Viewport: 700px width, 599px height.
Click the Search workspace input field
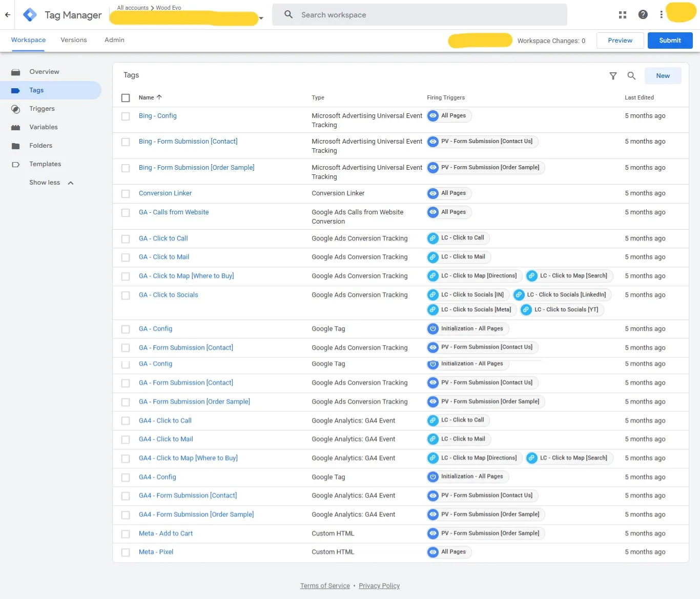tap(420, 15)
